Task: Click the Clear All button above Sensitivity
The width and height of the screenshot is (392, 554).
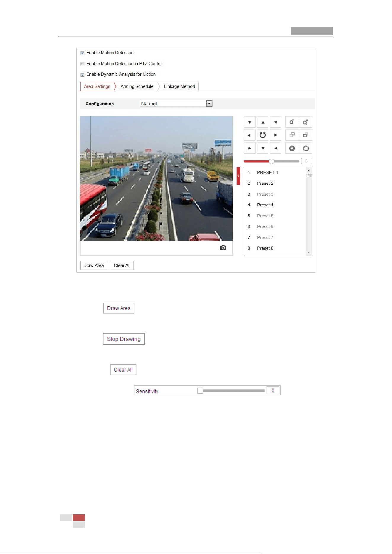Action: (x=123, y=370)
